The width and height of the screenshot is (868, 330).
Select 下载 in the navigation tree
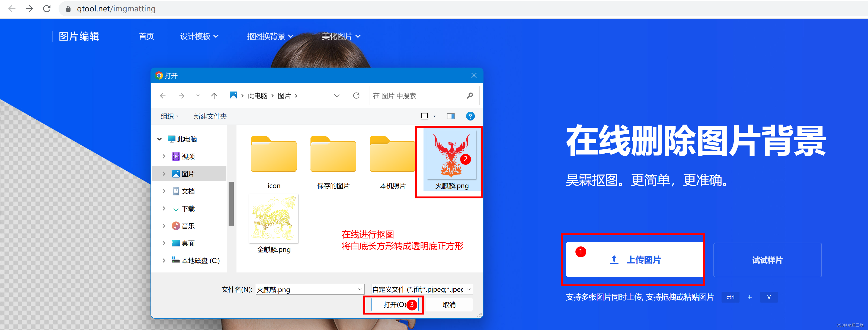click(188, 209)
